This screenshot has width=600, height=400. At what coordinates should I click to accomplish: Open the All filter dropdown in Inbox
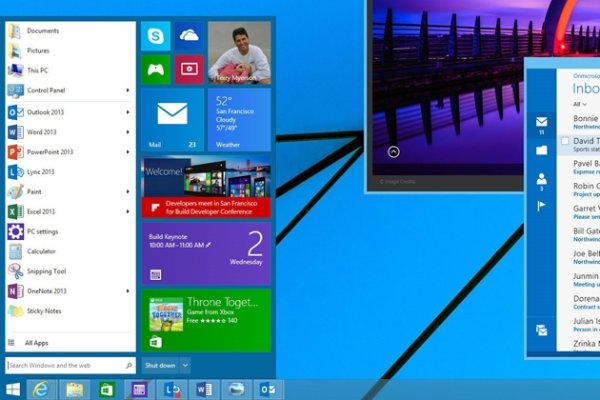[579, 104]
